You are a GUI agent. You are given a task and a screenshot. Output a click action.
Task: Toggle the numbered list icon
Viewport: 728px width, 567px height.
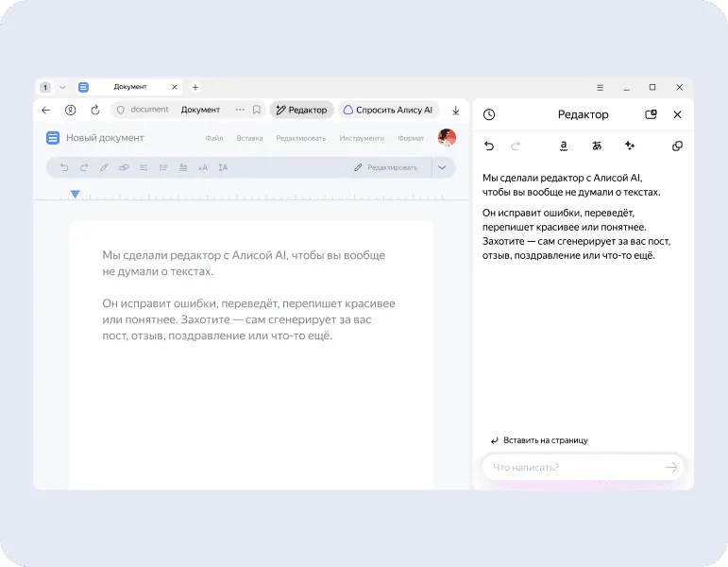(x=163, y=167)
